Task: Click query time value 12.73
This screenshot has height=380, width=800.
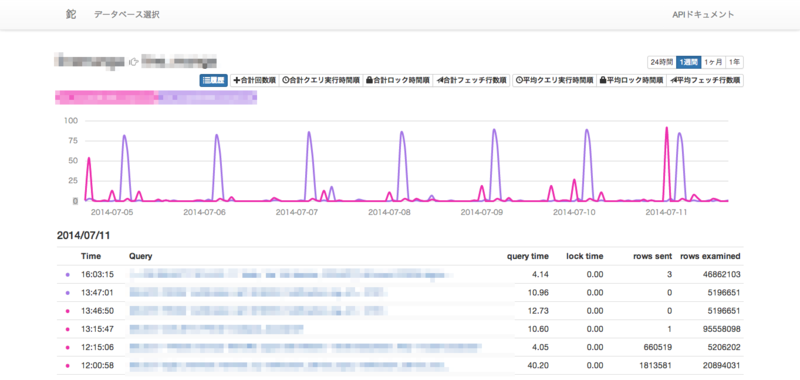Action: click(539, 311)
